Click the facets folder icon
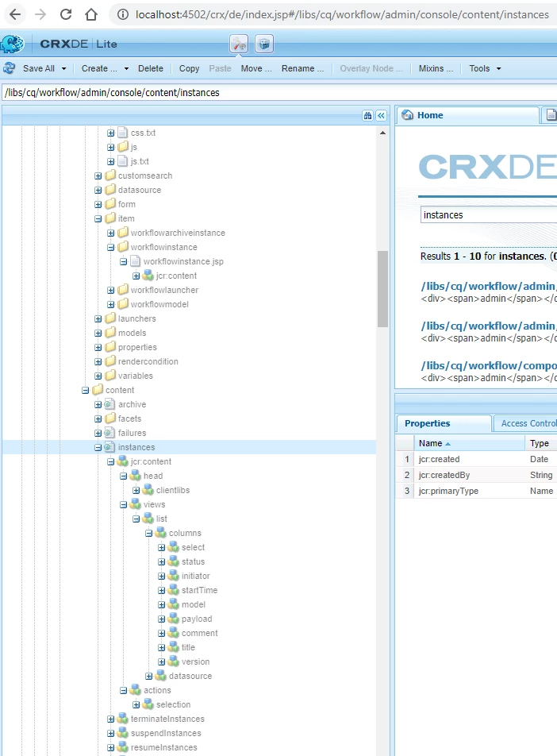 [110, 418]
